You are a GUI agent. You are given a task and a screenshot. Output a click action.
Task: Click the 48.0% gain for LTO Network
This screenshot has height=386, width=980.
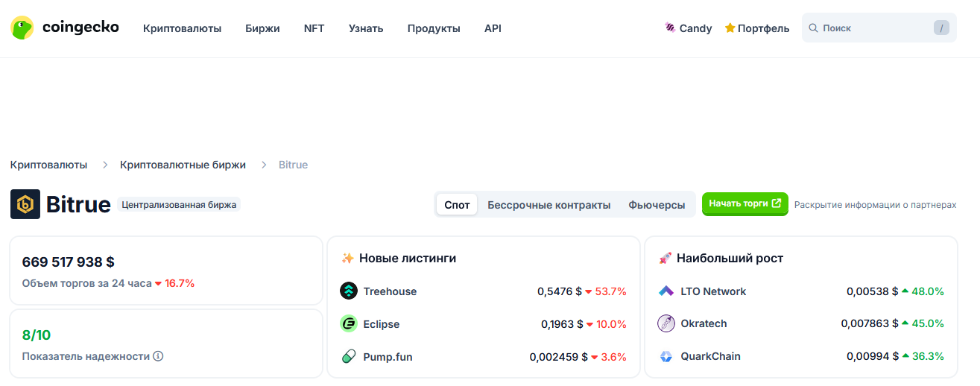(928, 291)
